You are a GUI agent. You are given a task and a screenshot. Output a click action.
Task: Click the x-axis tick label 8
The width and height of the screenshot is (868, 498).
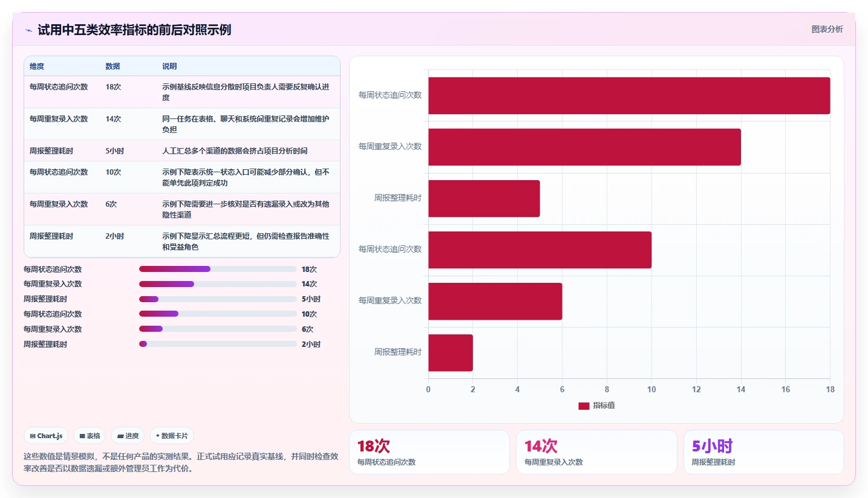[607, 389]
